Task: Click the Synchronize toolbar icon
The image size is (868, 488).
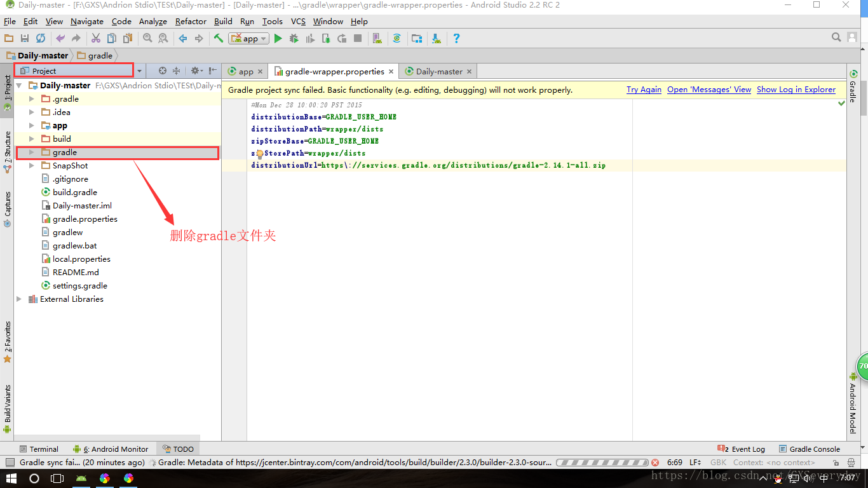Action: 41,39
